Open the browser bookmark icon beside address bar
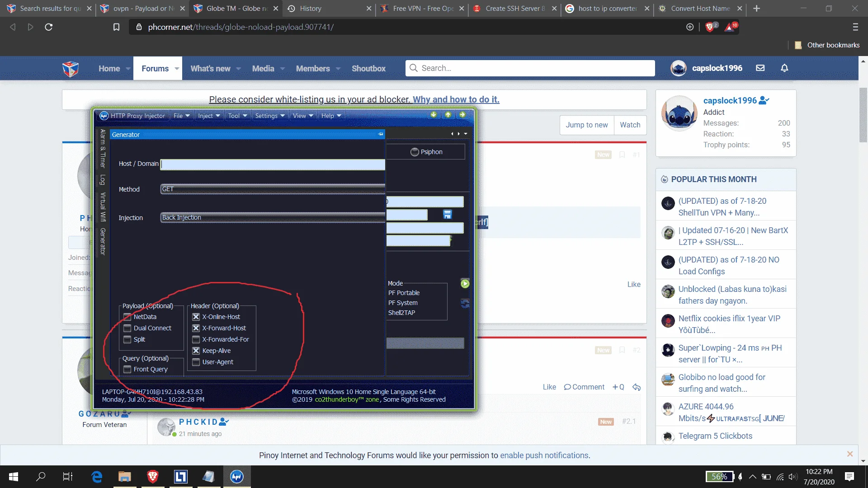The height and width of the screenshot is (488, 868). [116, 27]
